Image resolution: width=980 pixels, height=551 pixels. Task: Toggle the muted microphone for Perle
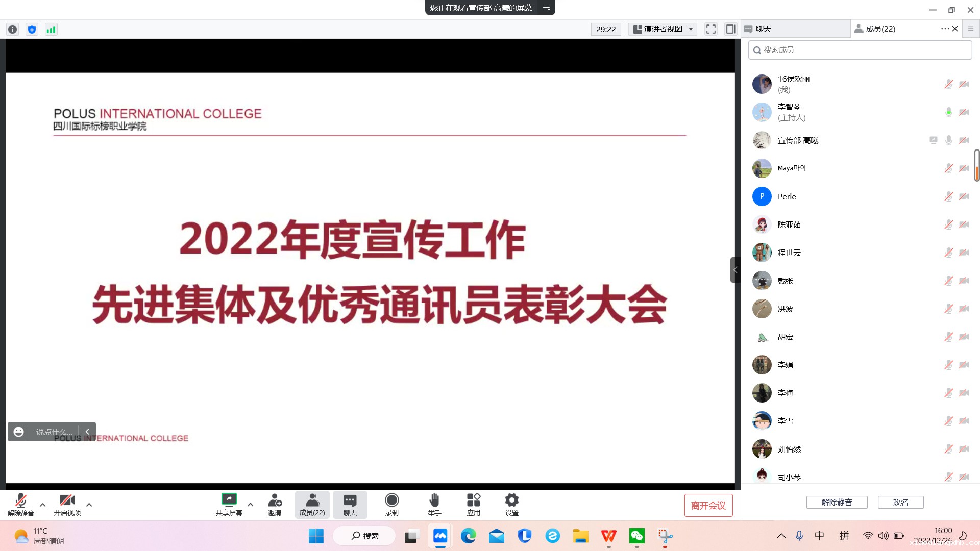coord(948,196)
